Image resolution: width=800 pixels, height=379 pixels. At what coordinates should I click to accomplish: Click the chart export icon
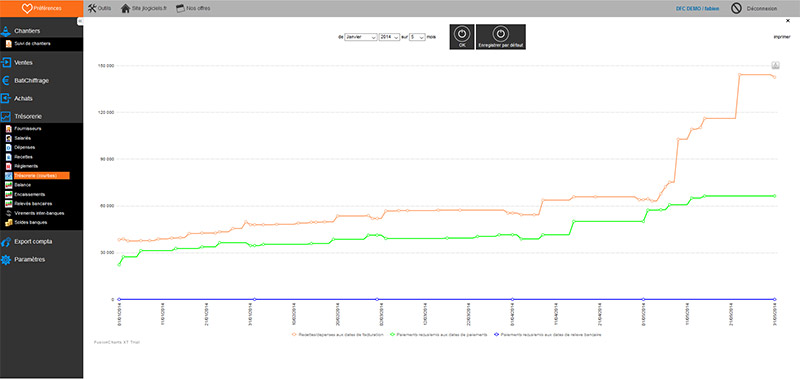775,65
